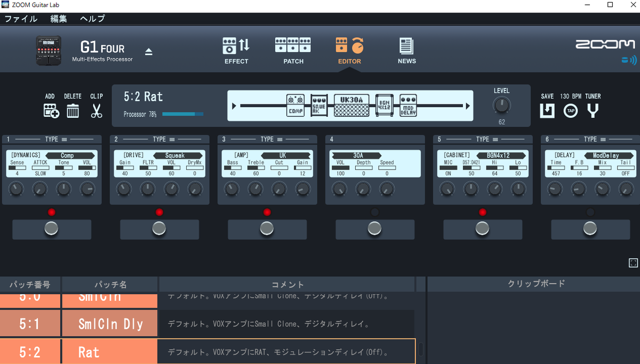This screenshot has height=364, width=640.
Task: Click the expand view icon above clipboard
Action: 633,263
